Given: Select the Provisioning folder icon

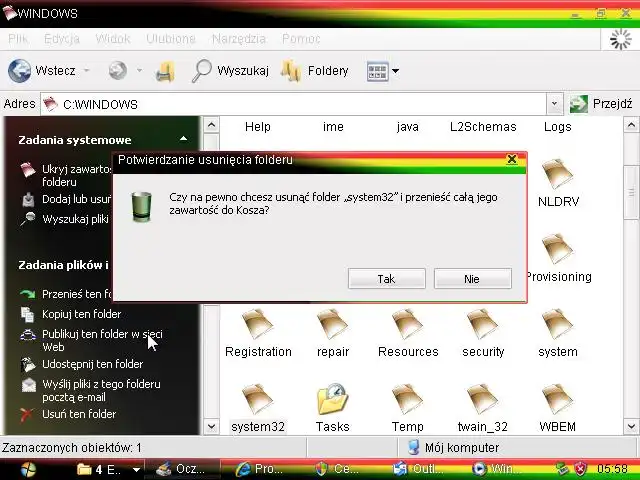Looking at the screenshot, I should click(x=558, y=249).
